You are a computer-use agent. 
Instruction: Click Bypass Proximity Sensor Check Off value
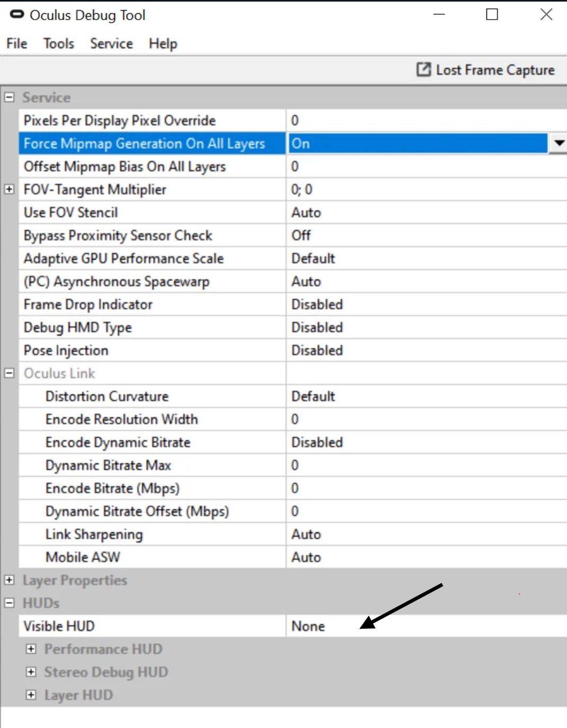click(x=427, y=235)
